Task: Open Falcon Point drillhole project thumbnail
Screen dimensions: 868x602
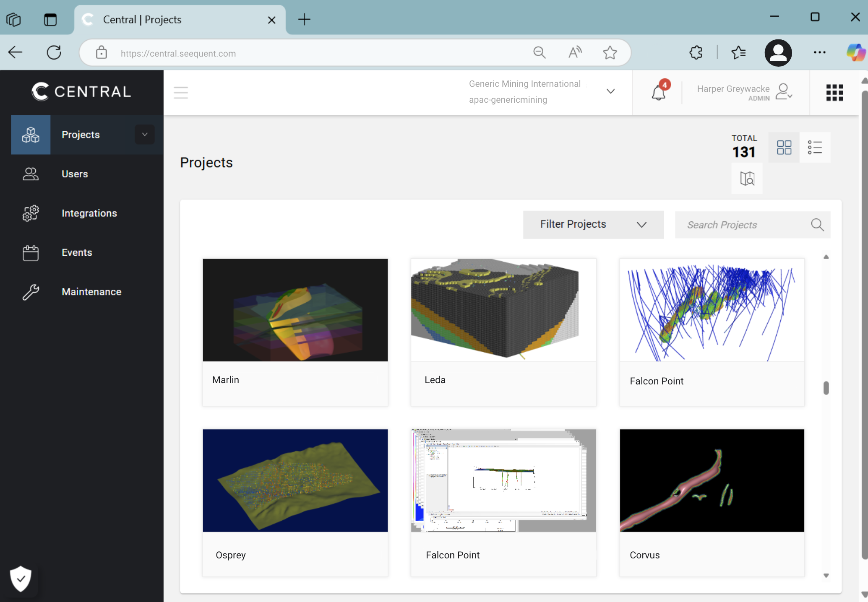Action: coord(712,310)
